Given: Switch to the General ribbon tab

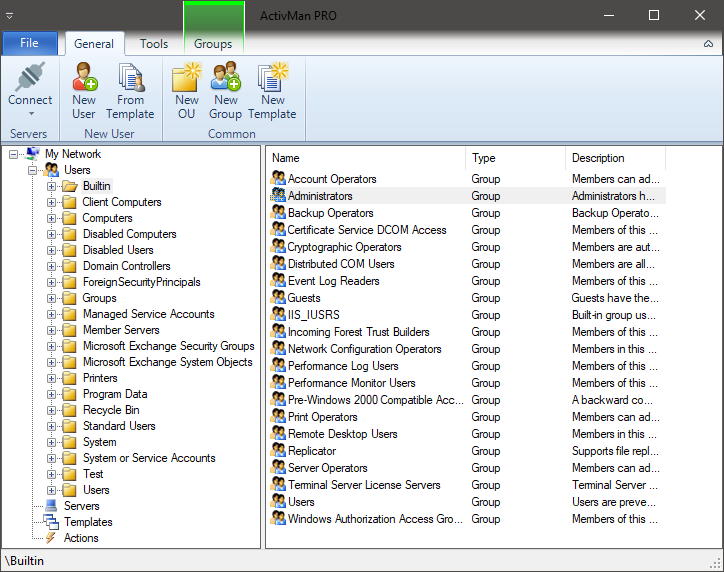Looking at the screenshot, I should [94, 44].
